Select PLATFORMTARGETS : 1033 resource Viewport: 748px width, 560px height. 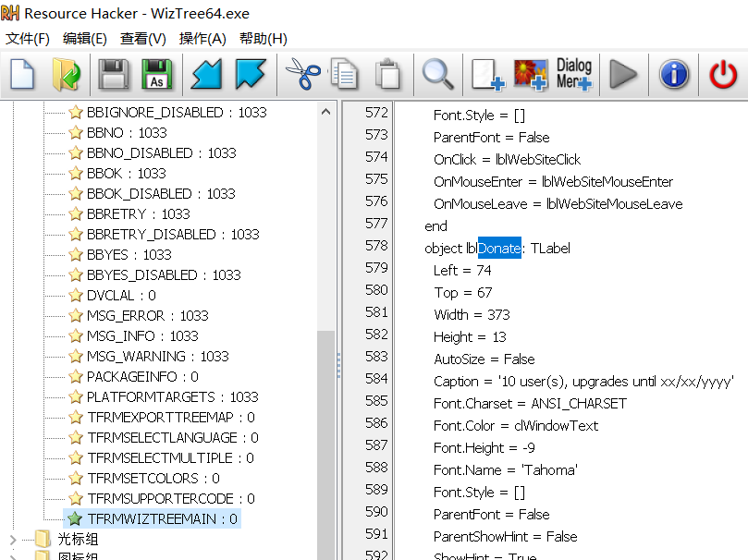tap(172, 397)
